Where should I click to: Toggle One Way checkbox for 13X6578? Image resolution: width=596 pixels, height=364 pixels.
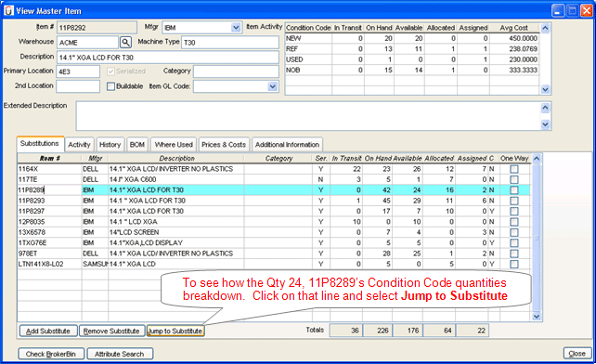514,232
